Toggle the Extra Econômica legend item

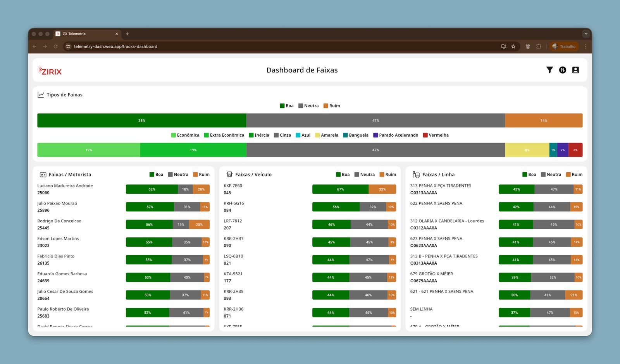click(x=224, y=135)
